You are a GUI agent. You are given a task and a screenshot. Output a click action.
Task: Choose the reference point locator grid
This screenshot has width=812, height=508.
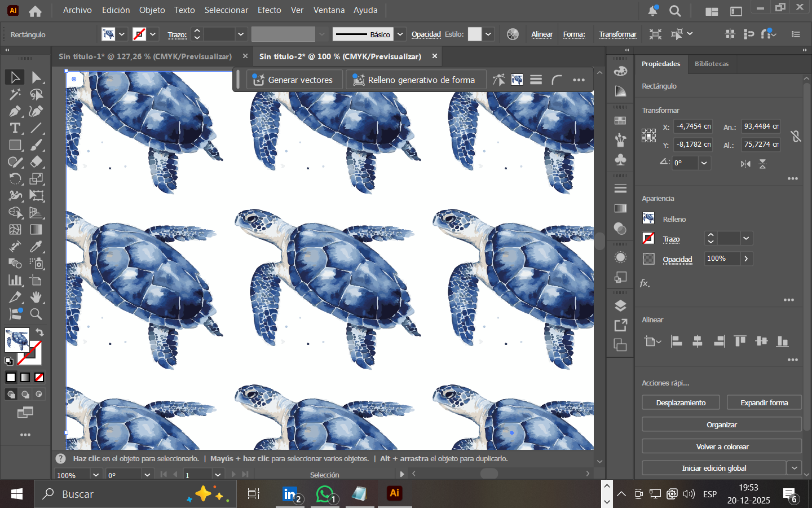point(648,135)
